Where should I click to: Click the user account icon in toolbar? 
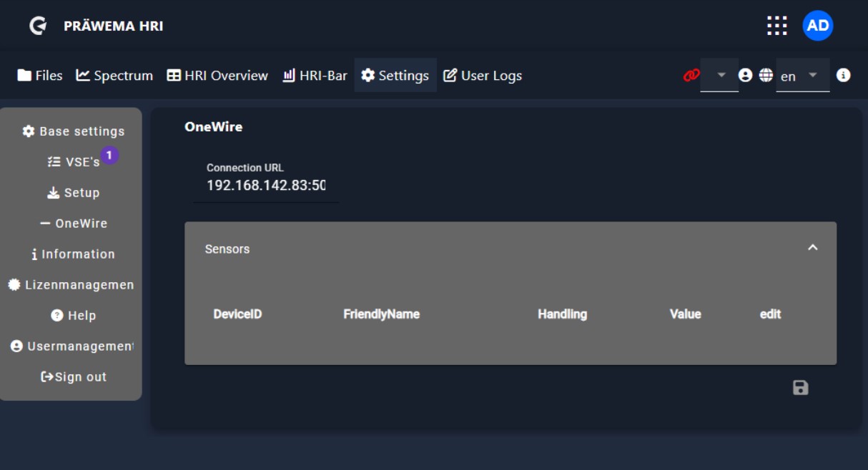(x=745, y=75)
